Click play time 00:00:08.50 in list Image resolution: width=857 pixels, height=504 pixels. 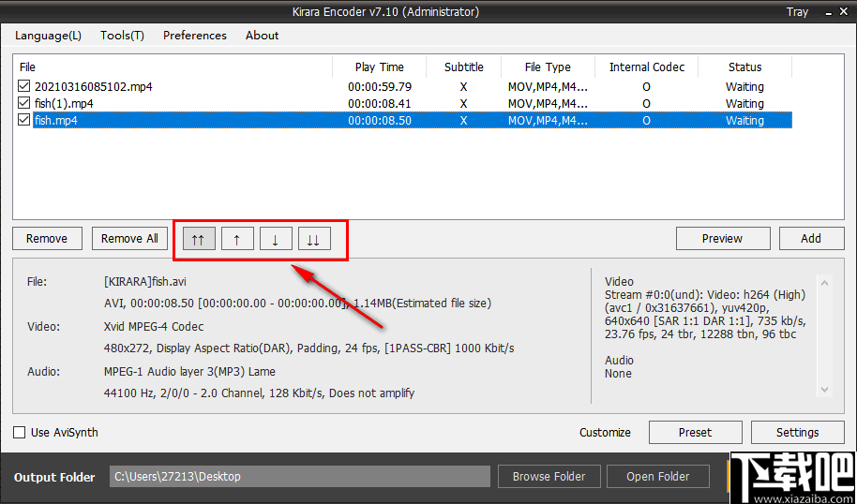click(x=380, y=120)
